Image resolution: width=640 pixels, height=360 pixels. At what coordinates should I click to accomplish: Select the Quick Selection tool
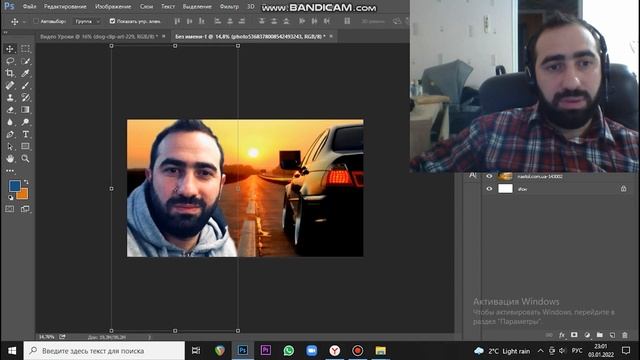point(25,61)
